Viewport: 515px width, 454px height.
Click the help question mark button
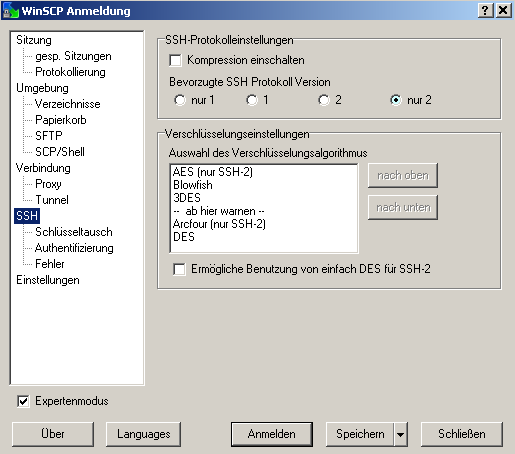(485, 11)
